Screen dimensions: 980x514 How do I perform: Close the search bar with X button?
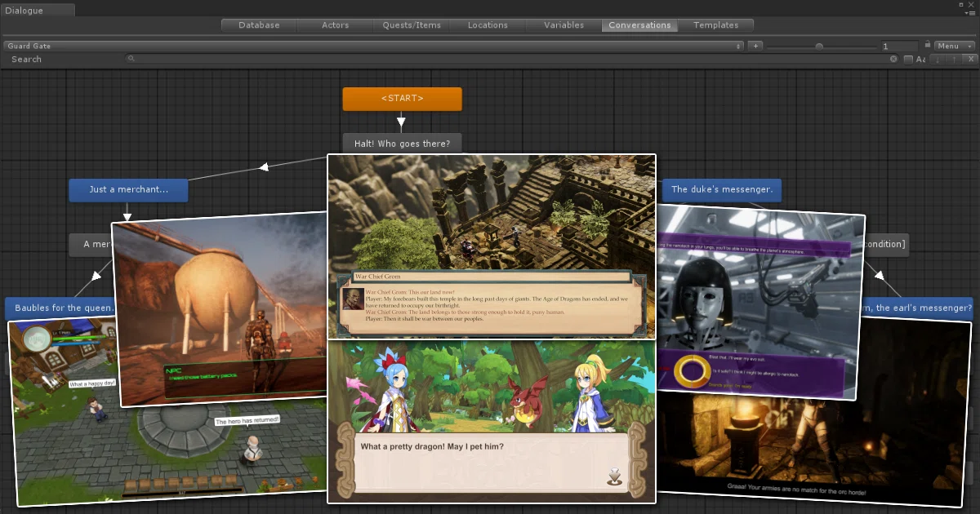(970, 60)
